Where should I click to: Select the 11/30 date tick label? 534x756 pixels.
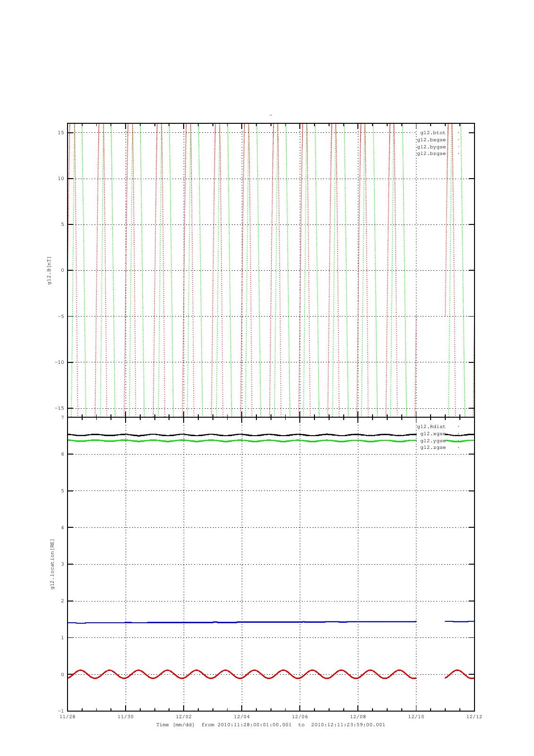coord(126,717)
